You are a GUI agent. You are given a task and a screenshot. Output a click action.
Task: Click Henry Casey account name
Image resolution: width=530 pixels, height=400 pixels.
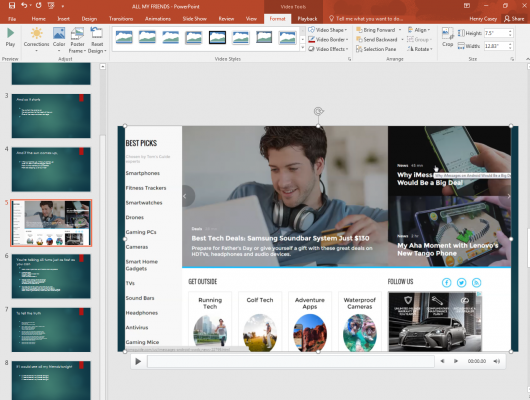pos(483,19)
